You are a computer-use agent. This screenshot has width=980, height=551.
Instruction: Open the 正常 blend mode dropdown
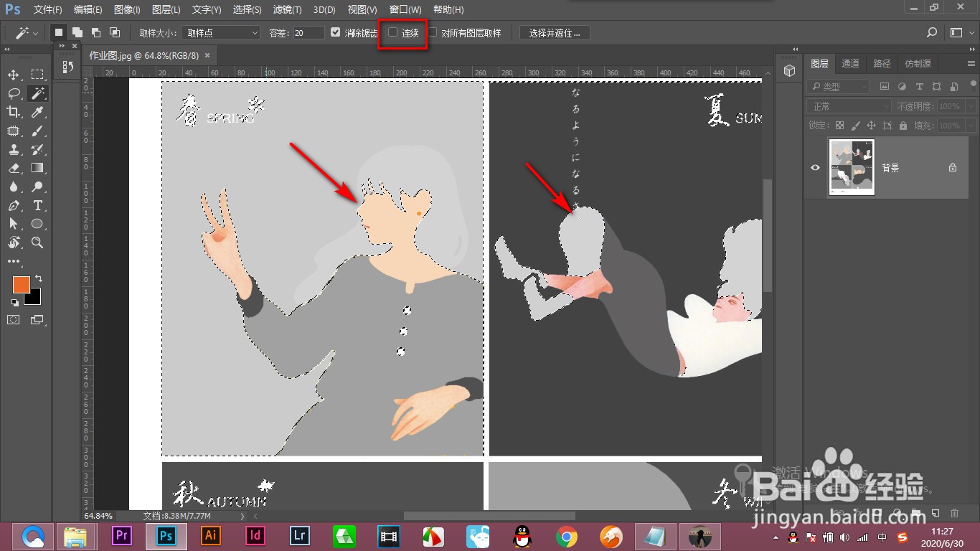847,105
